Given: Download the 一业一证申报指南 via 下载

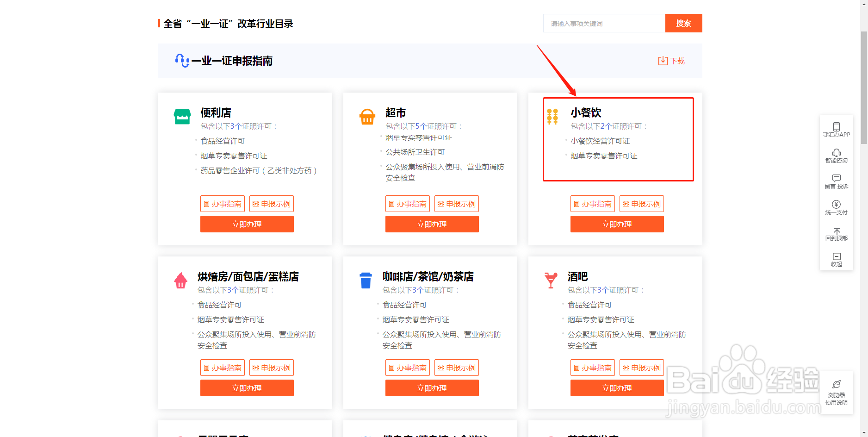Looking at the screenshot, I should [x=671, y=60].
